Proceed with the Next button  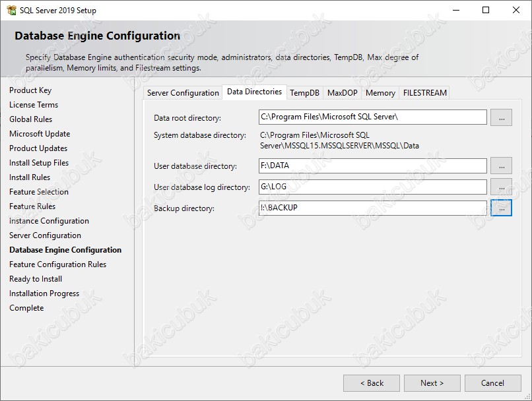(x=432, y=383)
